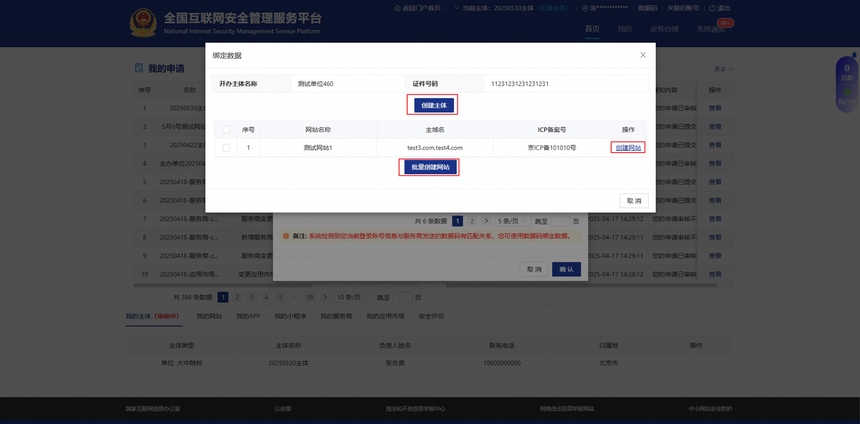Viewport: 860px width, 424px height.
Task: Click the 99+ notification badge
Action: pyautogui.click(x=725, y=22)
